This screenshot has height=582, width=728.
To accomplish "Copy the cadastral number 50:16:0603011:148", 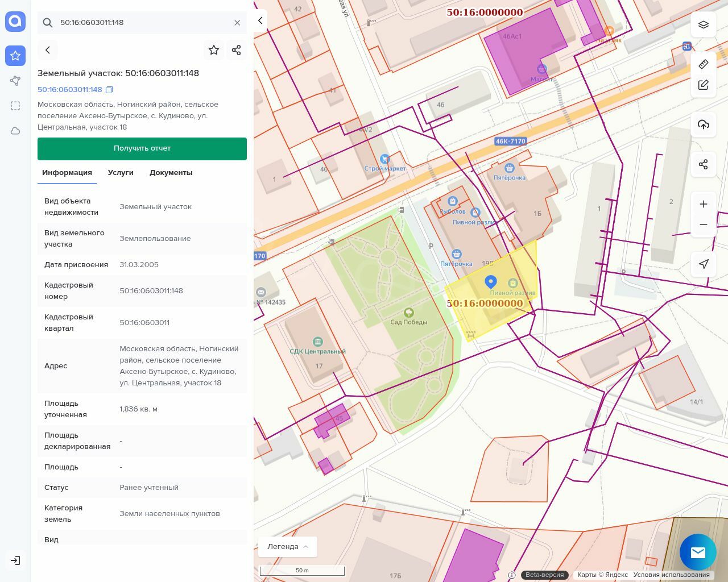I will coord(110,90).
